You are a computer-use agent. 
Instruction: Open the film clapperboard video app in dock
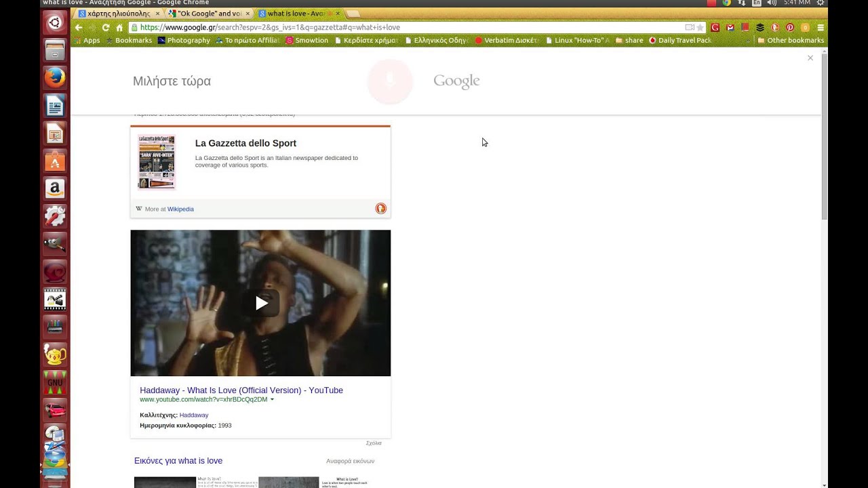(x=55, y=300)
